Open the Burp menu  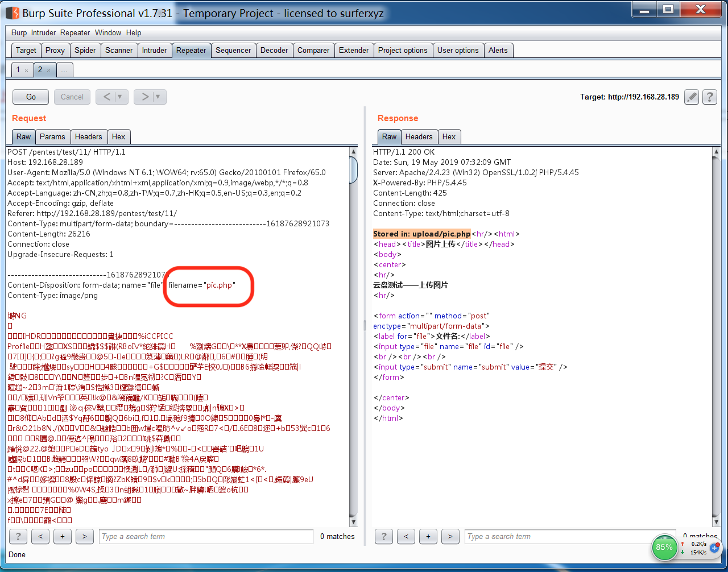[19, 33]
